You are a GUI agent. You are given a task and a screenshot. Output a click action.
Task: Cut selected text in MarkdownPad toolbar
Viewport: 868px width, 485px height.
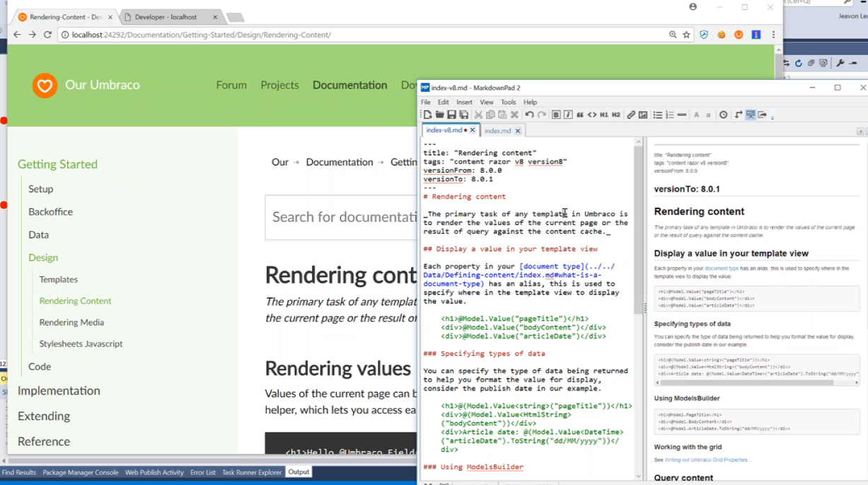pos(478,115)
